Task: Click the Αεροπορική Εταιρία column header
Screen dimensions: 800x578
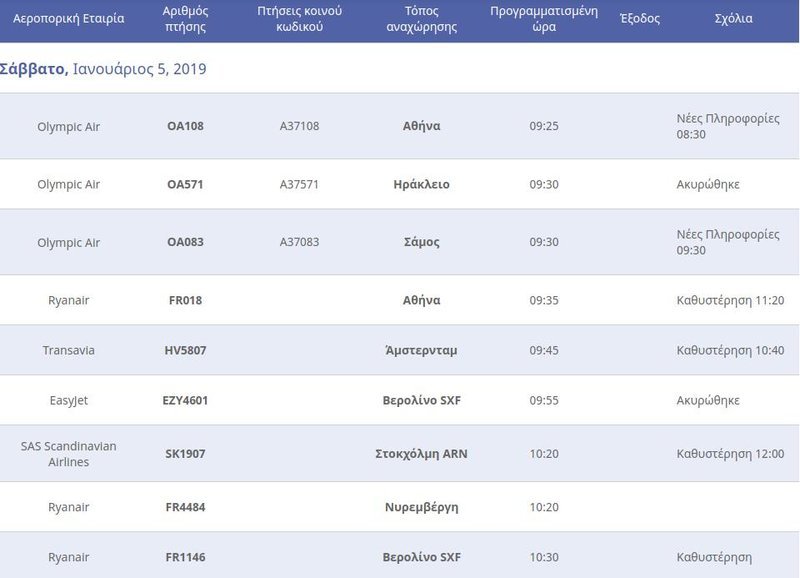Action: (x=68, y=19)
